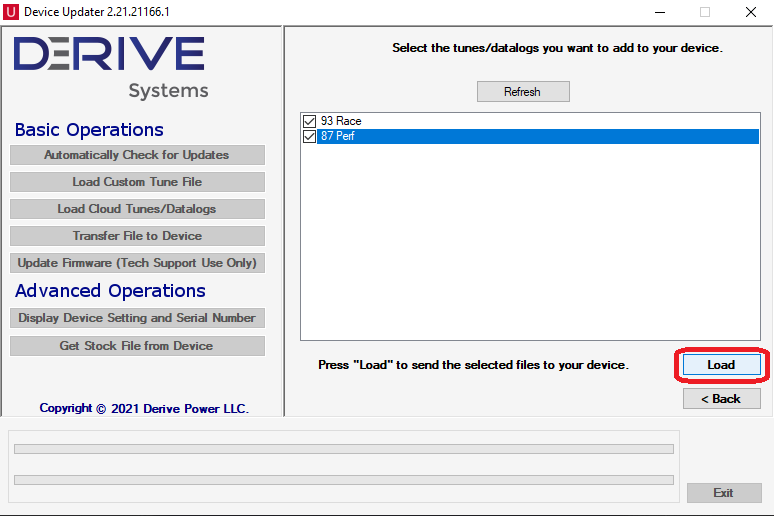Click the 'Select the tunes/datalogs' instruction text
The width and height of the screenshot is (774, 516).
click(557, 48)
